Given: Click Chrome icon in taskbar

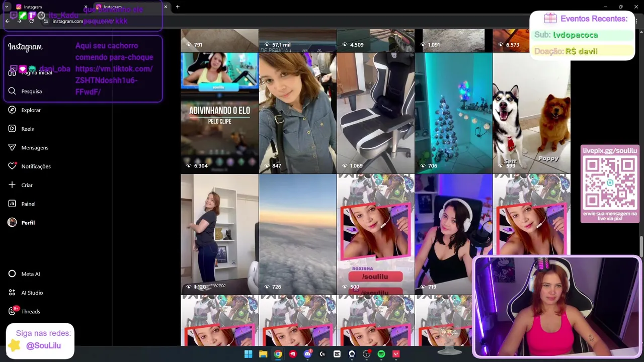Looking at the screenshot, I should (x=278, y=354).
